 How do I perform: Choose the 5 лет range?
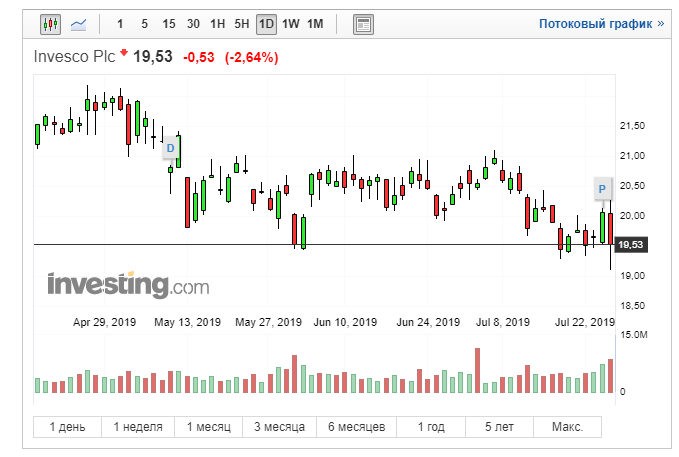499,427
